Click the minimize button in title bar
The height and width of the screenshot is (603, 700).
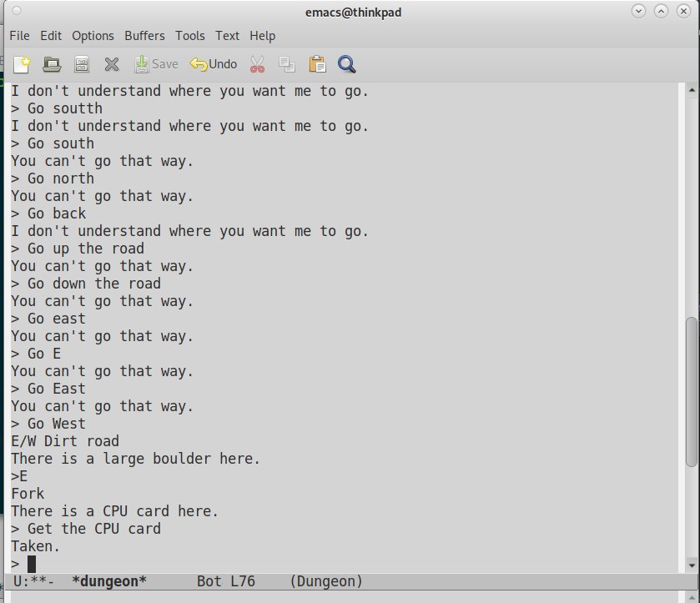[639, 11]
